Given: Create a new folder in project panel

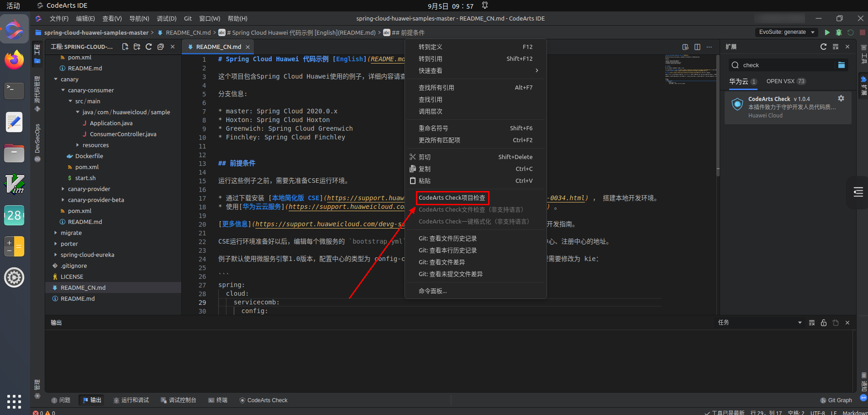Looking at the screenshot, I should click(137, 47).
